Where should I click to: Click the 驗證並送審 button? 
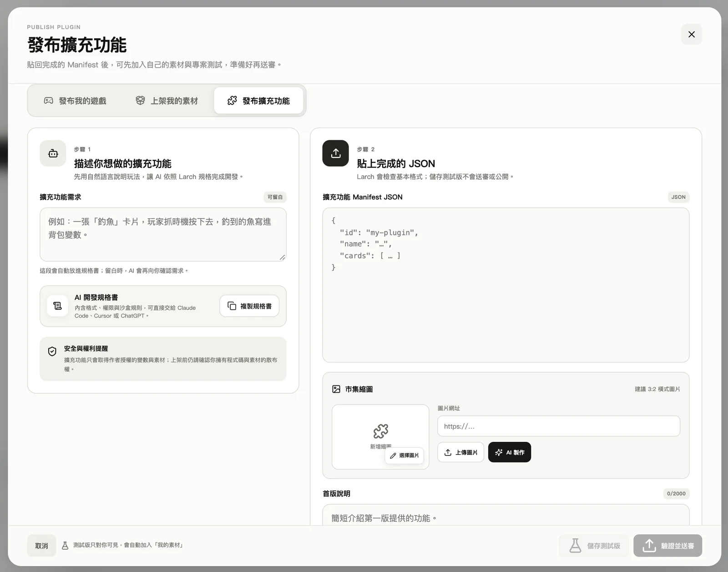[667, 546]
